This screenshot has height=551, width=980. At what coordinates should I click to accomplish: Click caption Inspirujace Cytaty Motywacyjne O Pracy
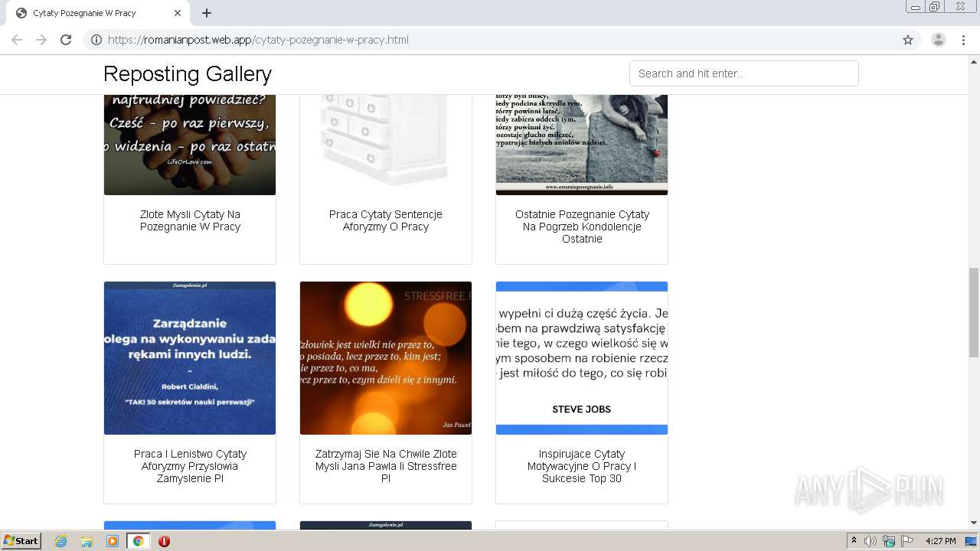pos(582,466)
